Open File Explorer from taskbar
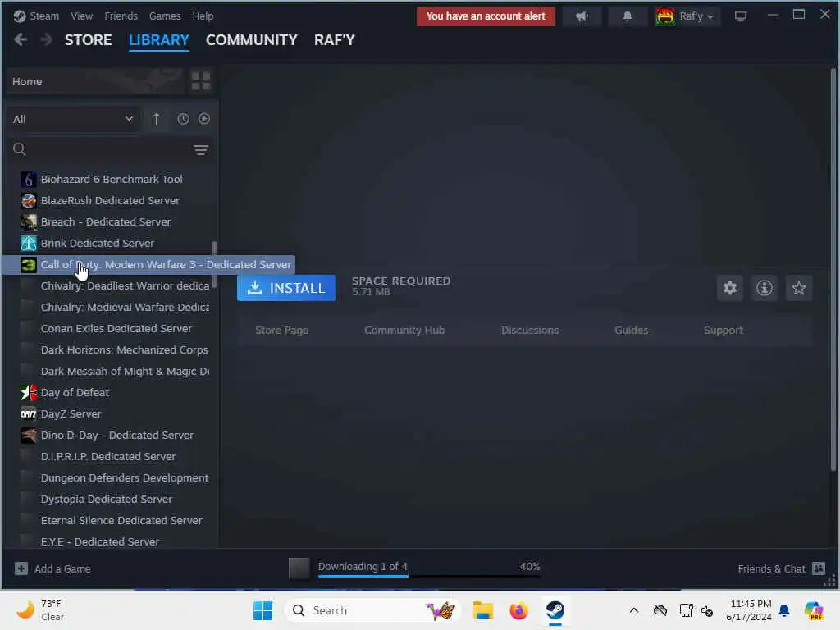Screen dimensions: 840x630 [x=482, y=610]
